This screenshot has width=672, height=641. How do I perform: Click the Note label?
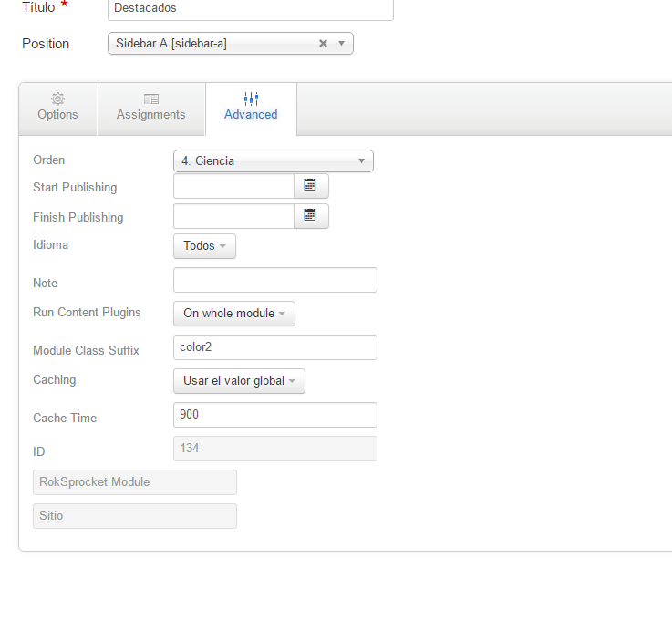point(45,283)
